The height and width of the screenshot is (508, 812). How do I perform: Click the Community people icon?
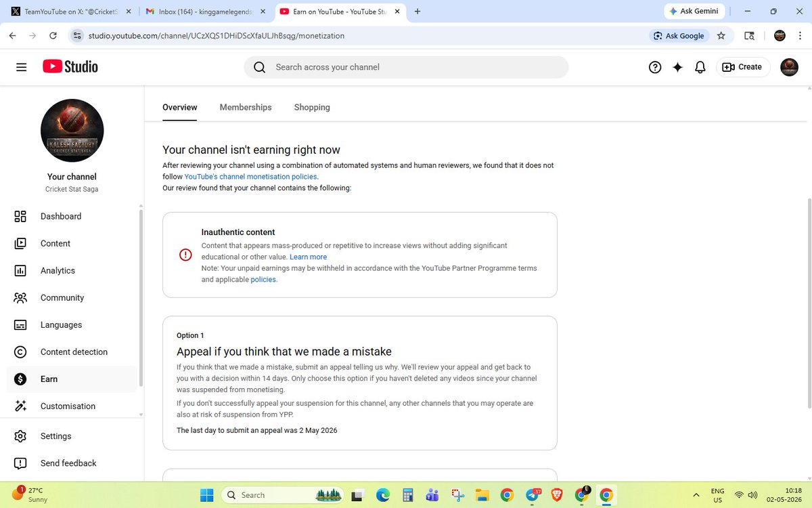click(20, 297)
